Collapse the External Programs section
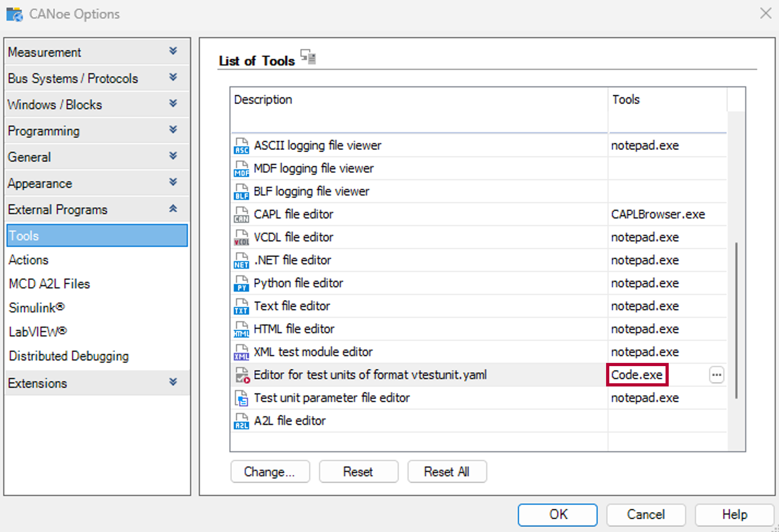779x532 pixels. coord(173,209)
